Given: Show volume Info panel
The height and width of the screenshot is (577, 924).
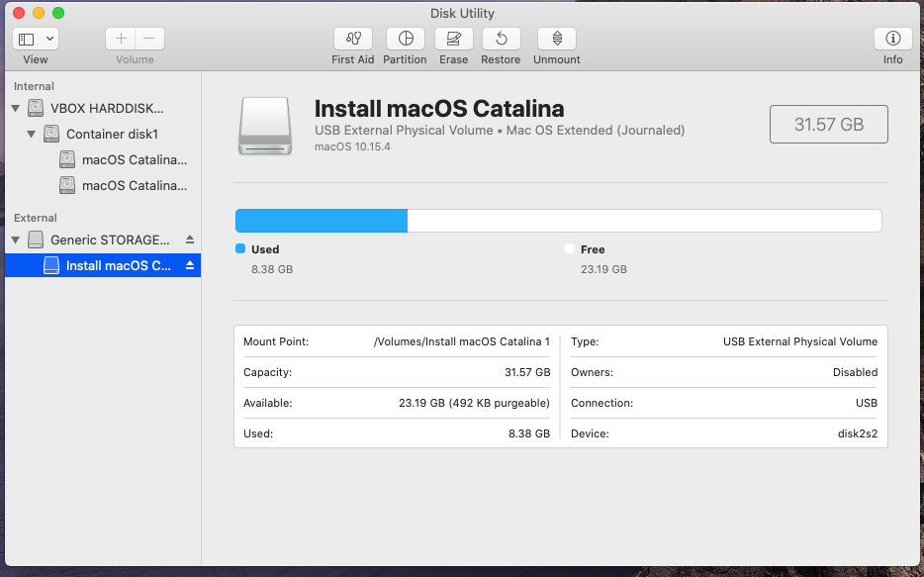Looking at the screenshot, I should [892, 39].
